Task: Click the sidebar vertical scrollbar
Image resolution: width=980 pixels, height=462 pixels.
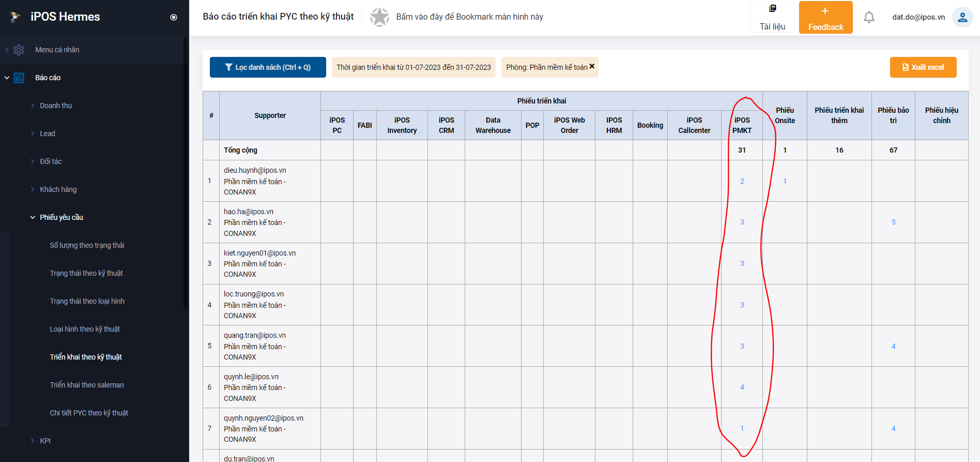Action: tap(186, 173)
